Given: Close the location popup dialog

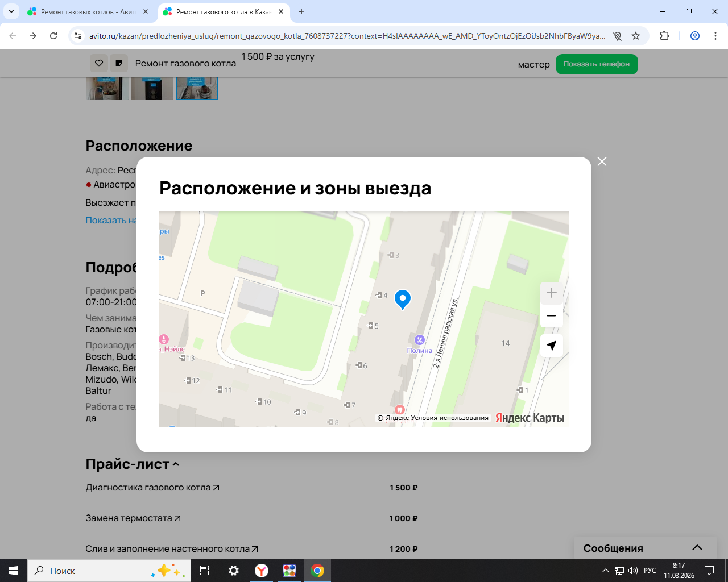Looking at the screenshot, I should click(602, 161).
